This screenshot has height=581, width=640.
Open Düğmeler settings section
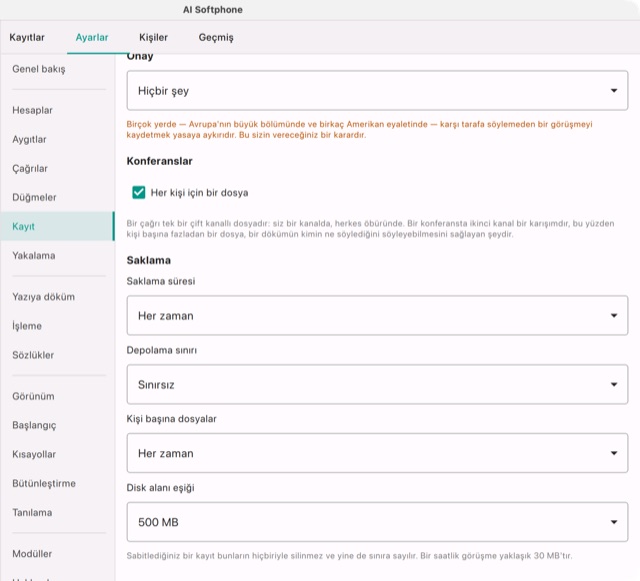coord(57,197)
